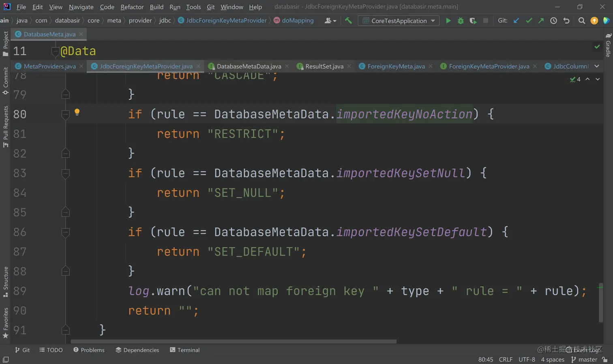Commit changes using the Git checkmark icon
613x364 pixels.
(529, 20)
